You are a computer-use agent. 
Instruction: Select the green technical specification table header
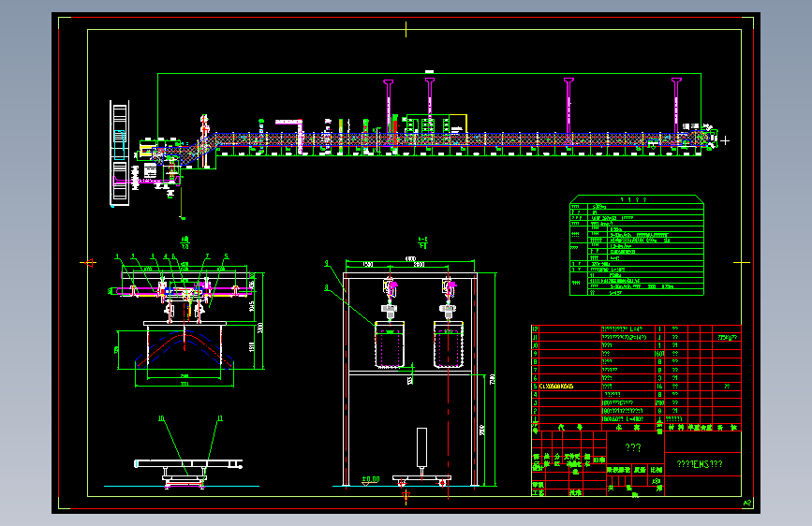[x=637, y=199]
